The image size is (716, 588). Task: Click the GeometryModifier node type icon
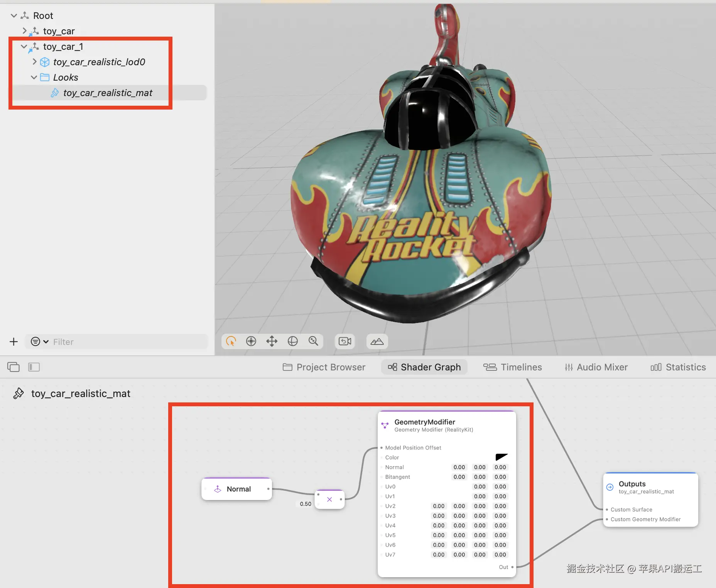(385, 425)
